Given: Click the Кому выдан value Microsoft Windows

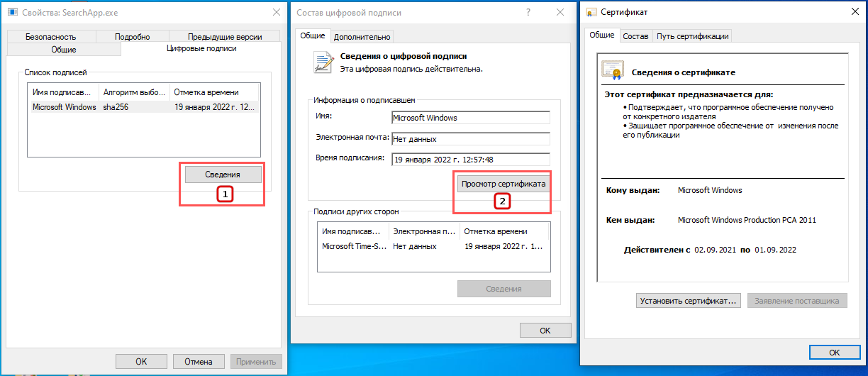Looking at the screenshot, I should coord(710,190).
